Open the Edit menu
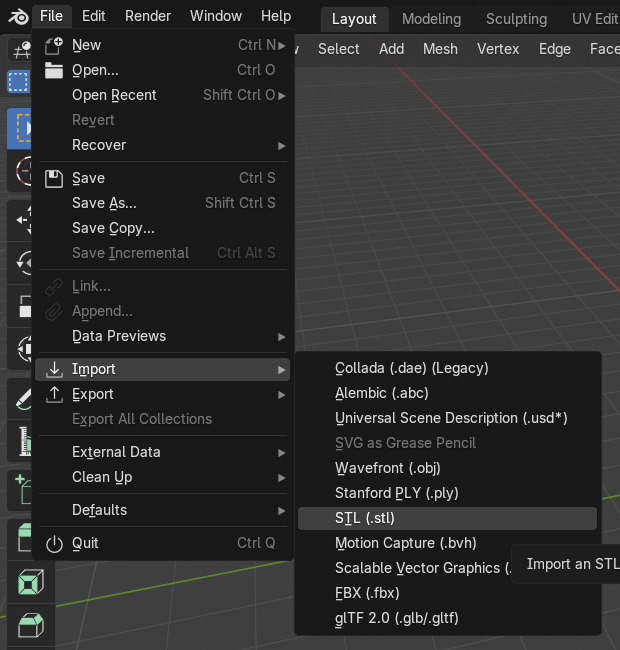 tap(94, 16)
